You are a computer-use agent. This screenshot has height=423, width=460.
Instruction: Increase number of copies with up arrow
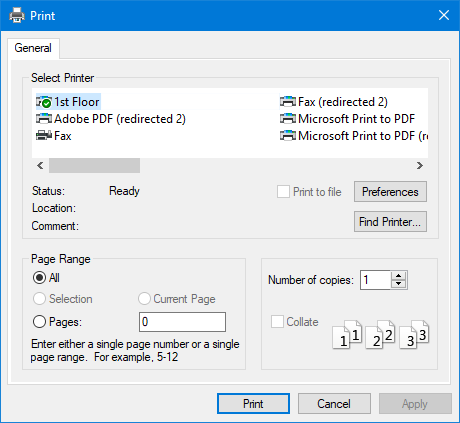(399, 276)
